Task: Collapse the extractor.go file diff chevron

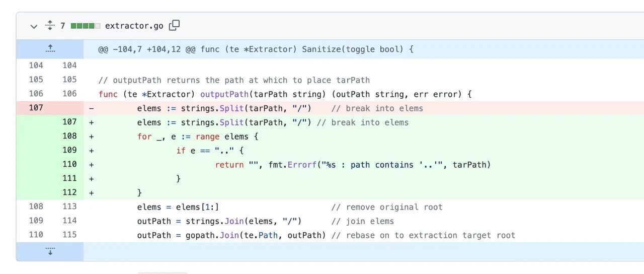Action: click(x=34, y=26)
